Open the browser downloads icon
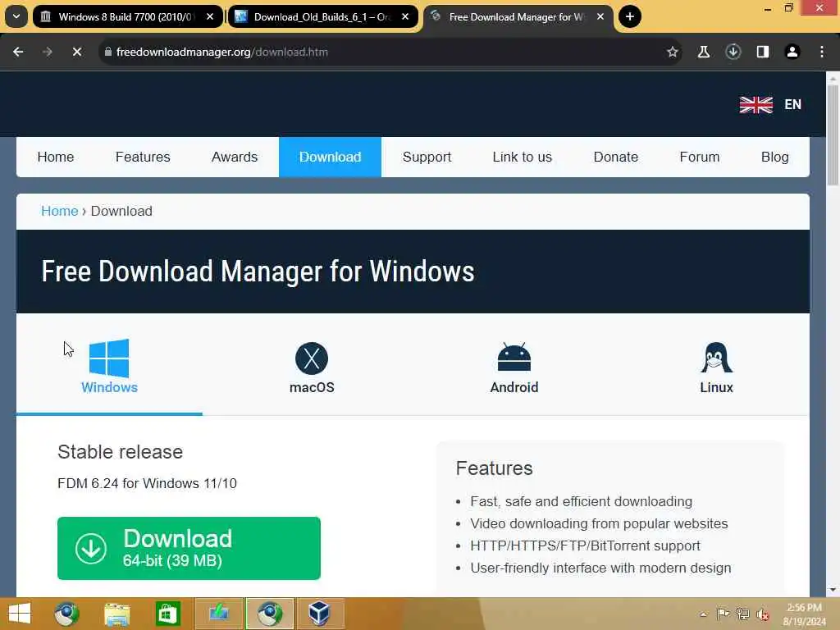840x630 pixels. tap(733, 52)
